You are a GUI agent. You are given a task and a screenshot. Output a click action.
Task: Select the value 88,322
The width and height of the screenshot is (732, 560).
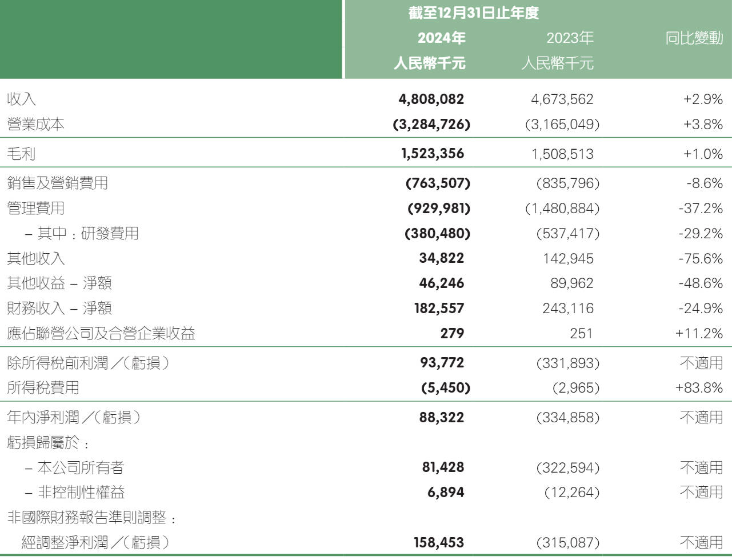point(442,417)
